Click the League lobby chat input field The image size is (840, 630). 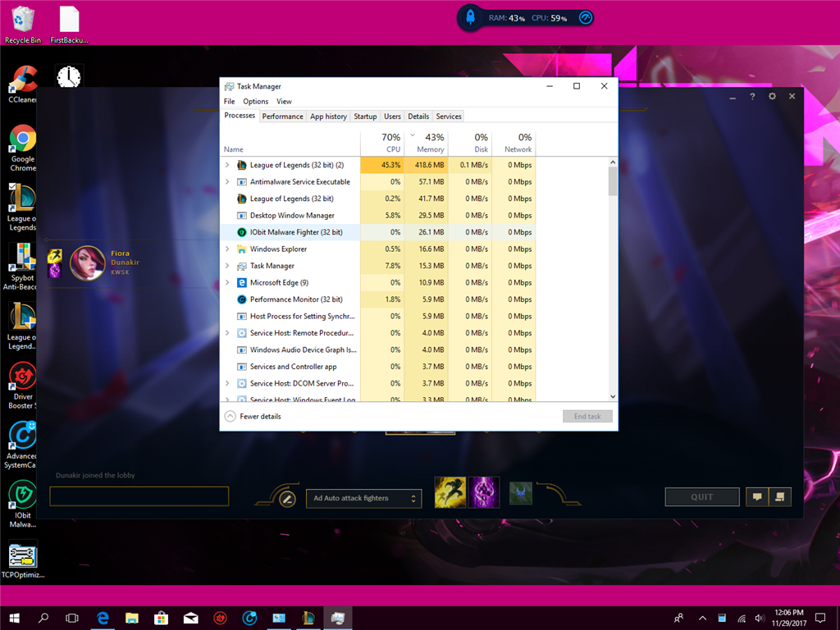pos(139,496)
